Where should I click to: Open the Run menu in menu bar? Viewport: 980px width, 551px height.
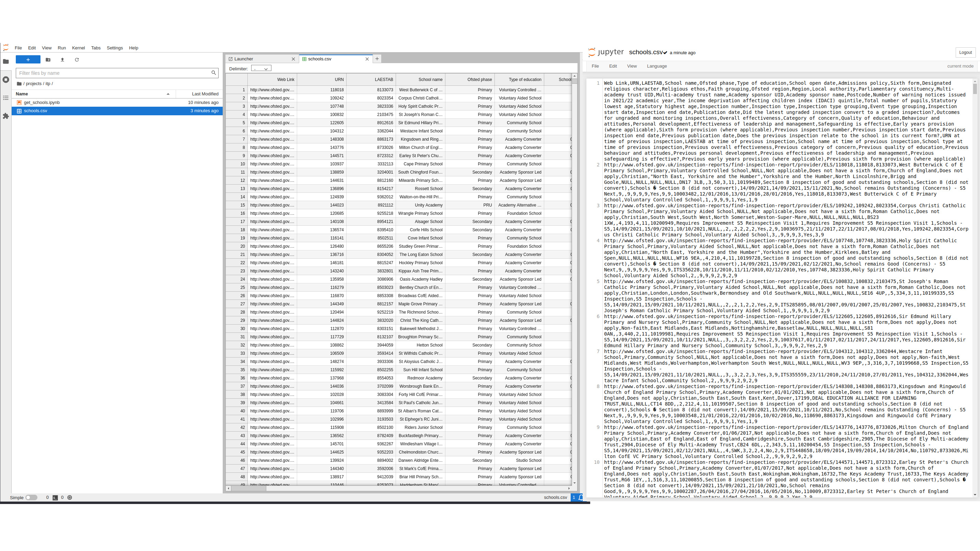coord(62,47)
